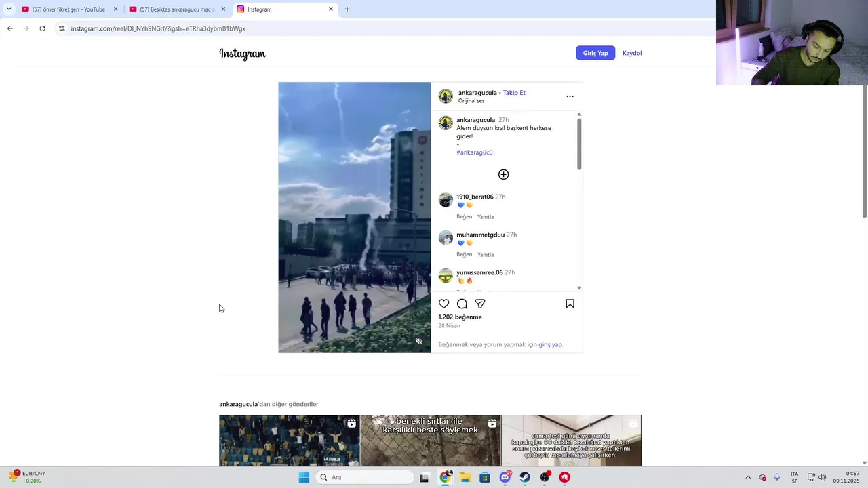868x488 pixels.
Task: Open Task View in the taskbar
Action: pyautogui.click(x=424, y=477)
